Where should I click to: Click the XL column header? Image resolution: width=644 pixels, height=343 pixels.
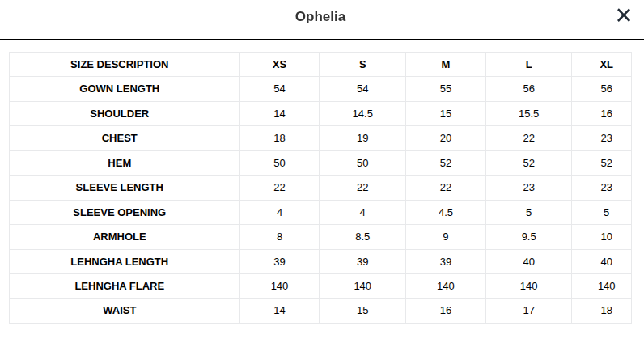pyautogui.click(x=606, y=65)
